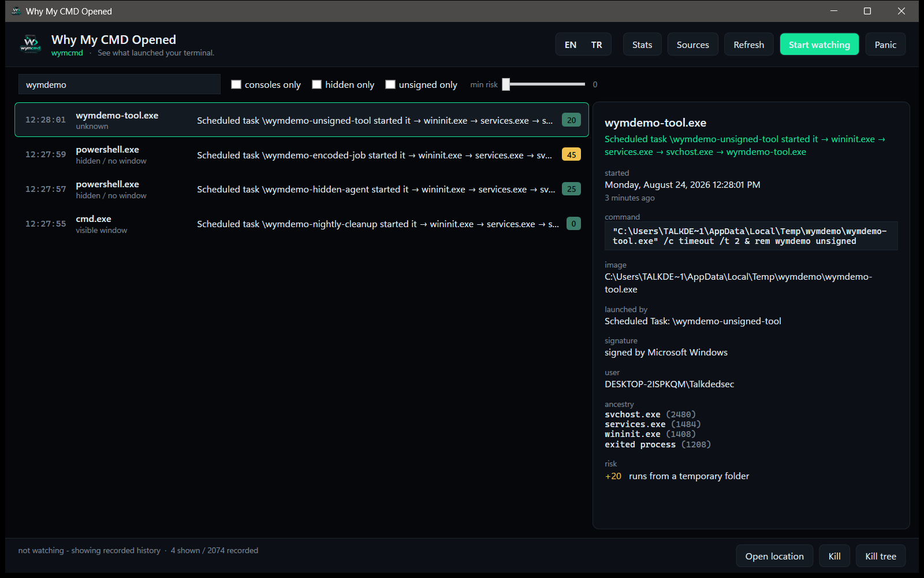Screen dimensions: 924x578
Task: Click the risk badge 0 on cmd.exe row
Action: [x=573, y=224]
